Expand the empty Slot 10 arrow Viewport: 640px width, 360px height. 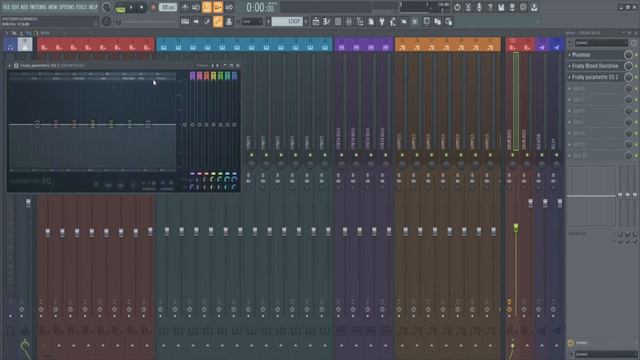pyautogui.click(x=570, y=156)
